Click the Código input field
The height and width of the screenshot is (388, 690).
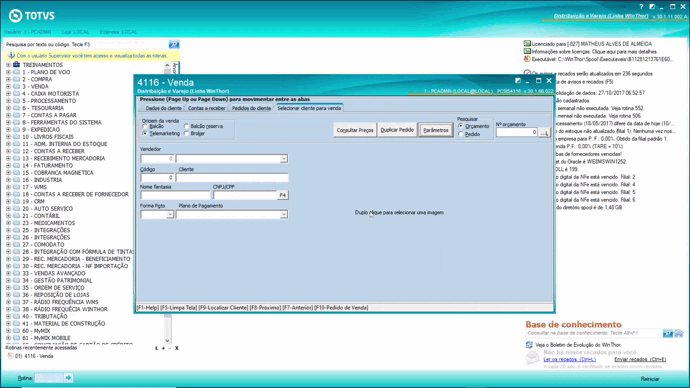[x=157, y=177]
